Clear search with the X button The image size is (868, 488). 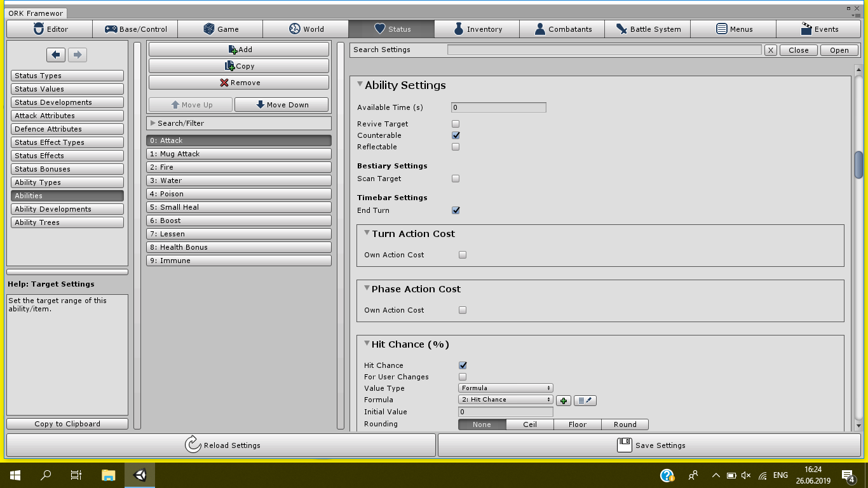tap(770, 50)
